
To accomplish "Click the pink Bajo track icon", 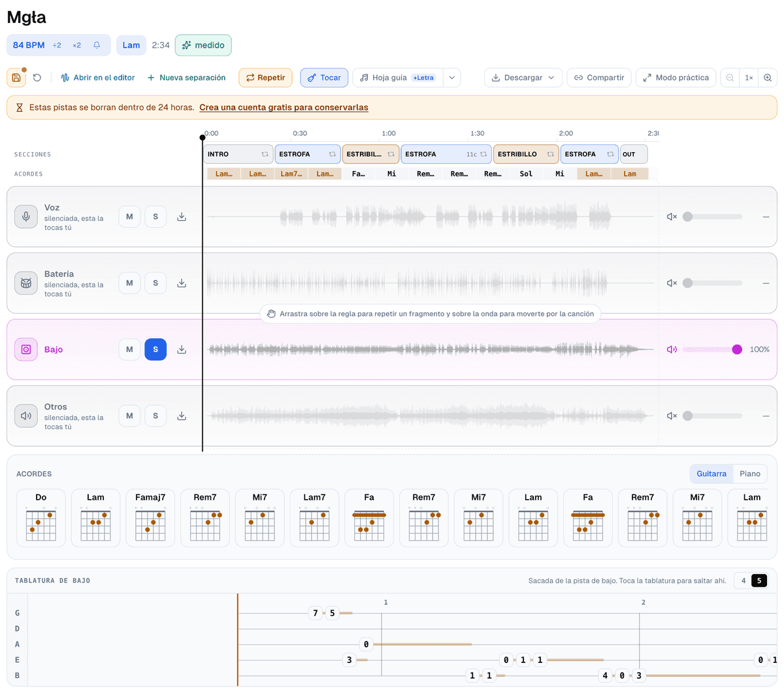I will [26, 349].
